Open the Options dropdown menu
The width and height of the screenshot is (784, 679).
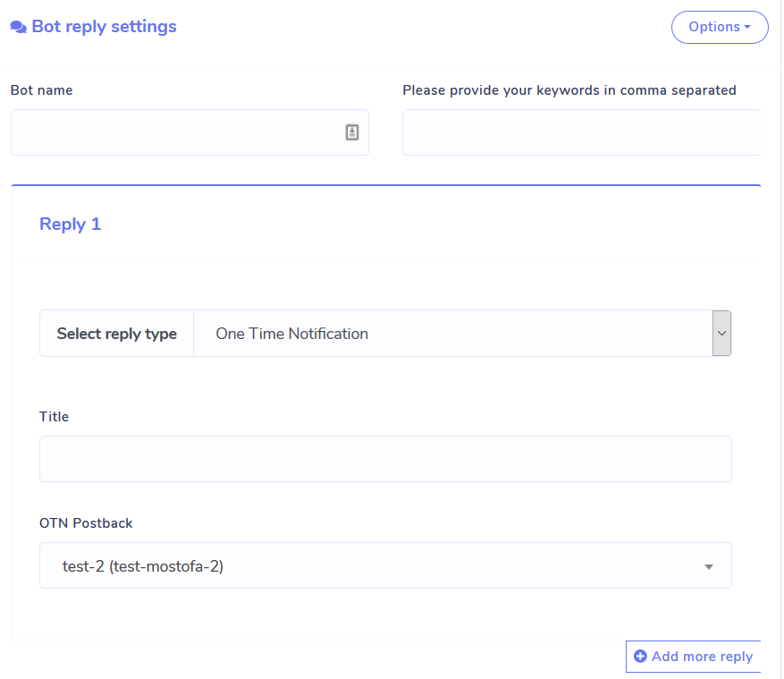720,27
